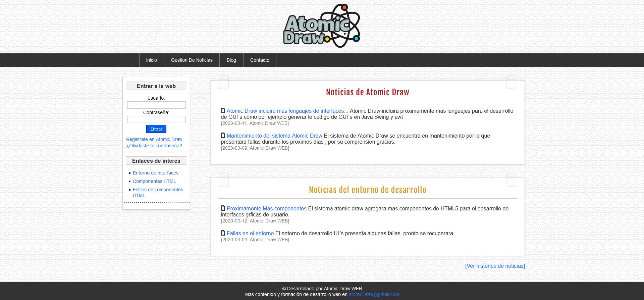Image resolution: width=644 pixels, height=300 pixels.
Task: Click the 'Contraseña:' label
Action: pos(156,112)
